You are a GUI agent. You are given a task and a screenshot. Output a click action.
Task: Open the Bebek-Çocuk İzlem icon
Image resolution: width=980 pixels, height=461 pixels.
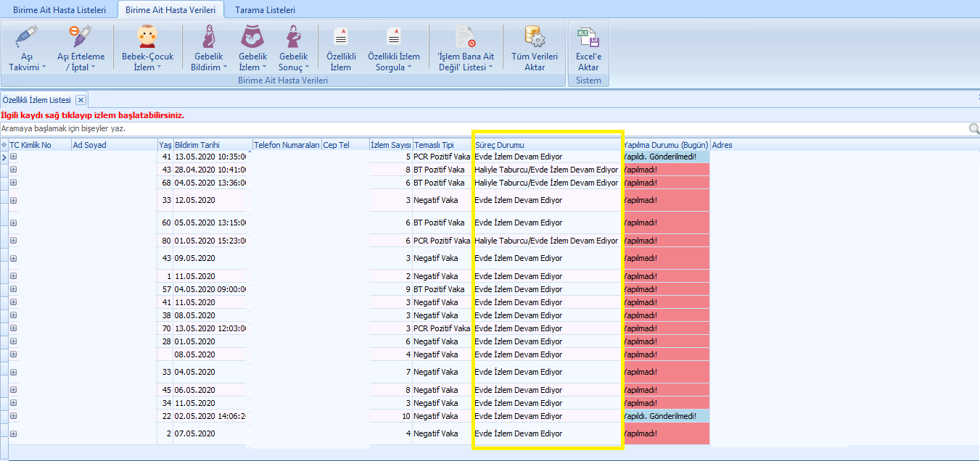147,36
